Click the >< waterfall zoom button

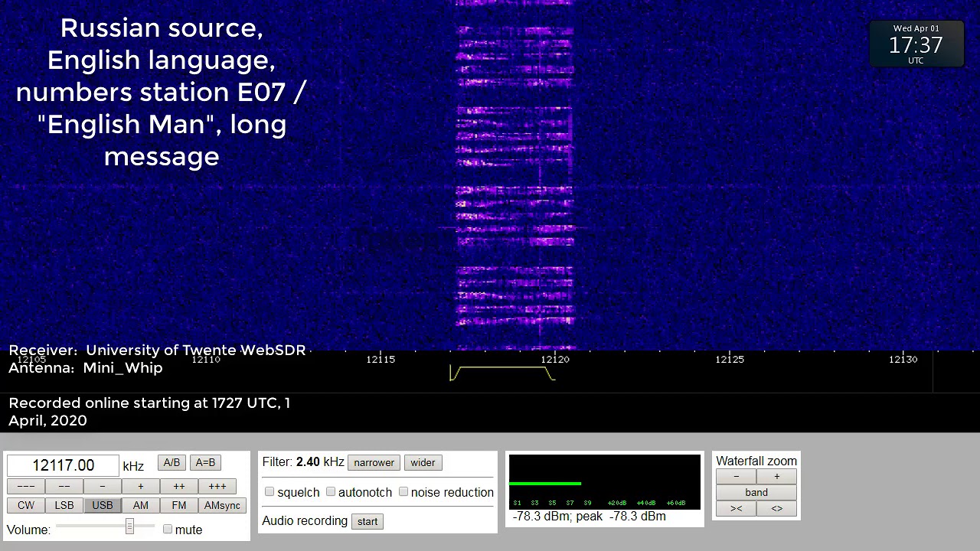[737, 509]
